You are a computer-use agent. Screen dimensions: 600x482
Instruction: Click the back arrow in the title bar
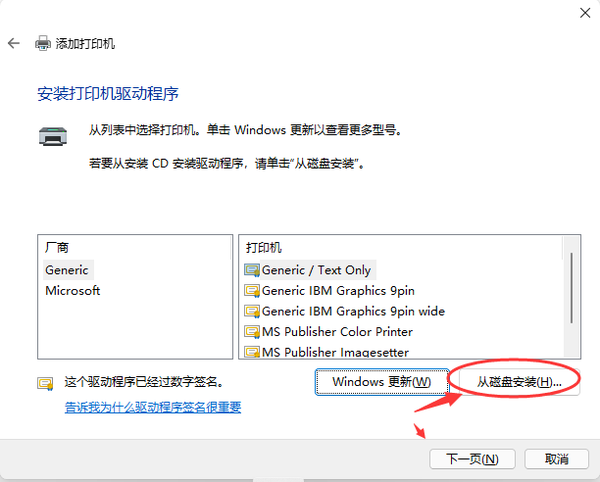13,44
